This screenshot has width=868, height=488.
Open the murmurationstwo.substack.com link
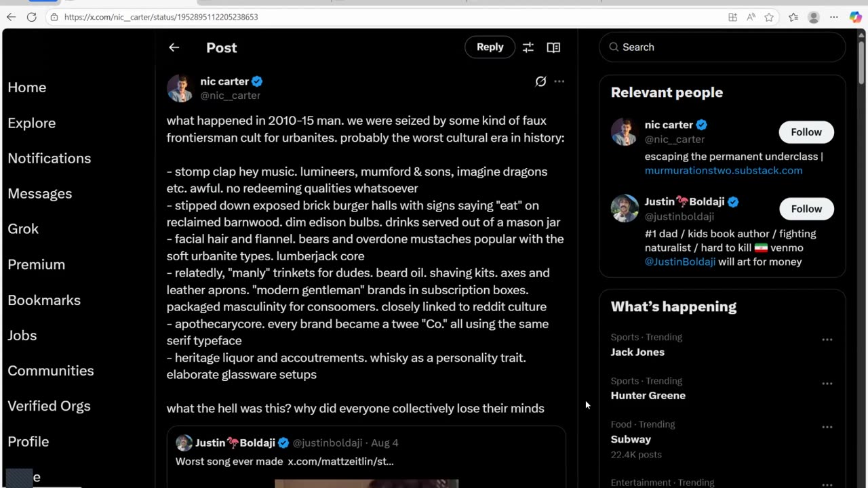point(723,170)
